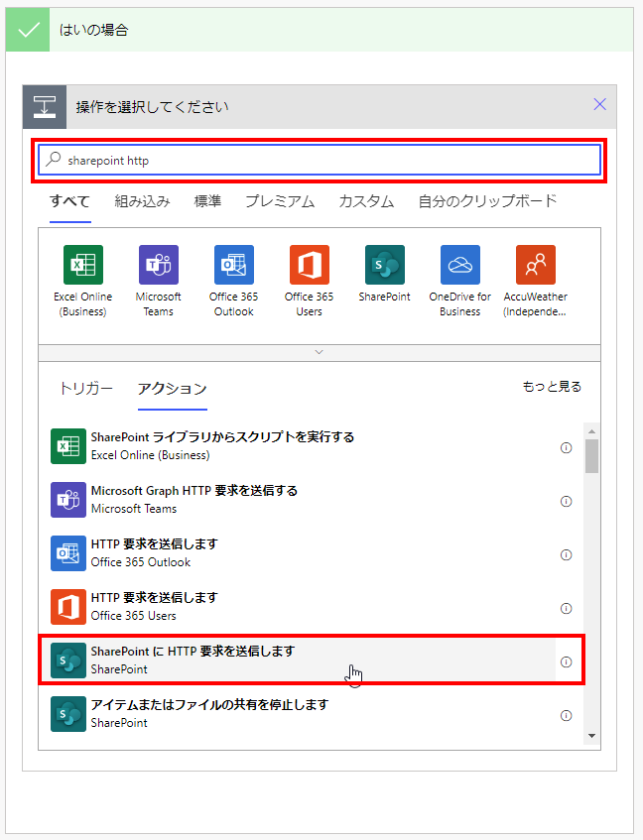This screenshot has height=840, width=643.
Task: Switch to the 組み込み tab
Action: click(142, 201)
